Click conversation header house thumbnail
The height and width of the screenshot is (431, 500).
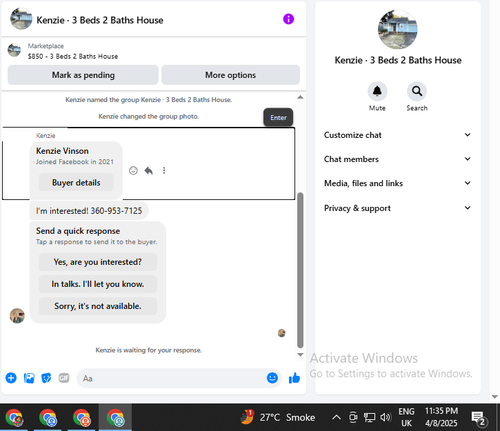pos(21,19)
